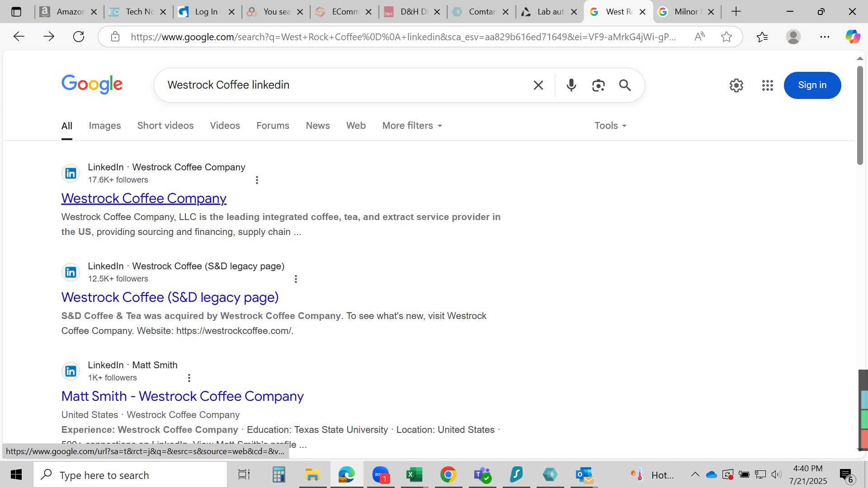Select the Videos search tab
The height and width of the screenshot is (488, 868).
[225, 126]
